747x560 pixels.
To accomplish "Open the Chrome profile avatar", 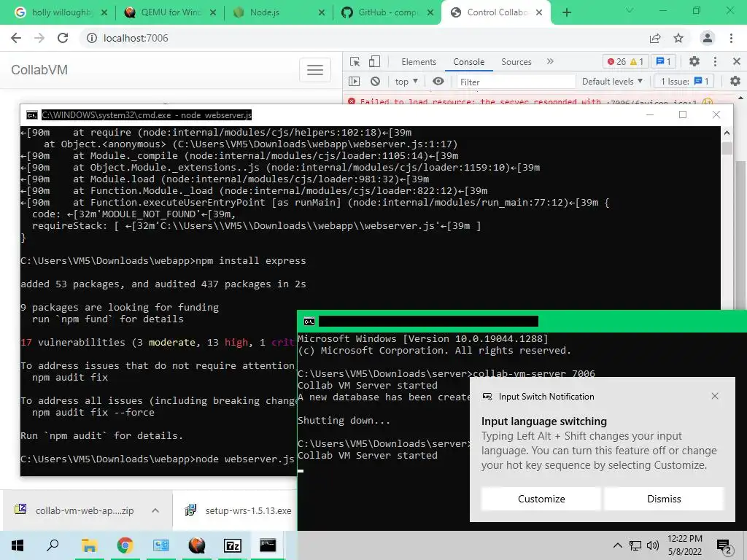I will point(708,38).
